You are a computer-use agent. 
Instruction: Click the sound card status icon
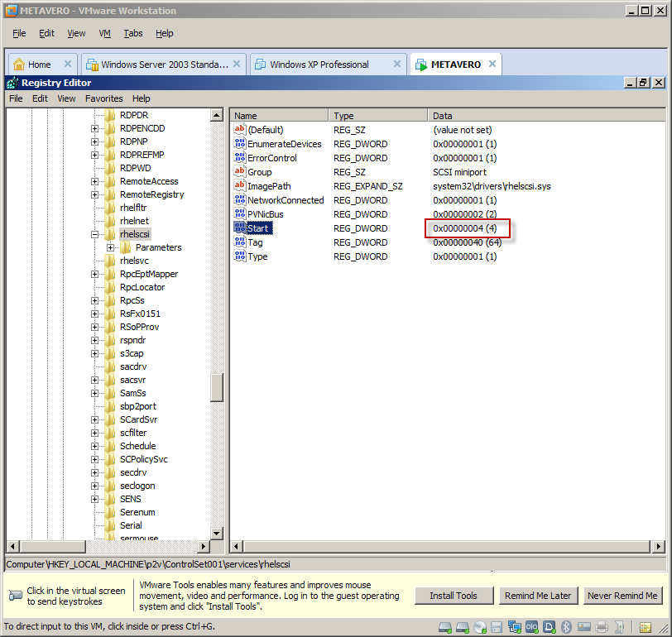pyautogui.click(x=619, y=627)
